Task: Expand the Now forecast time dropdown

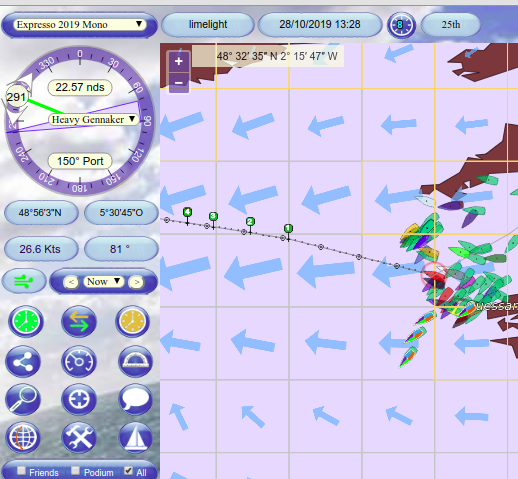Action: pos(103,282)
